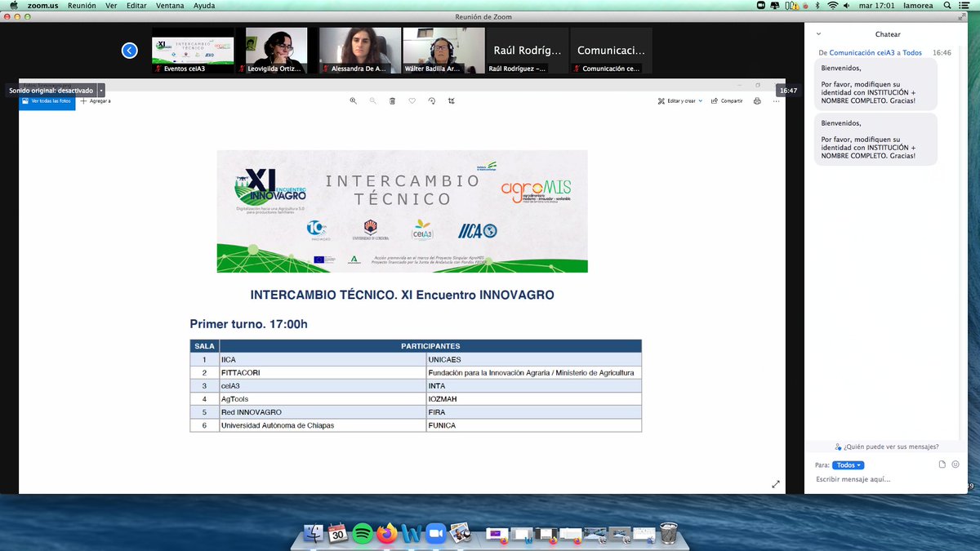Viewport: 980px width, 551px height.
Task: Open Calendar from the dock
Action: pos(338,534)
